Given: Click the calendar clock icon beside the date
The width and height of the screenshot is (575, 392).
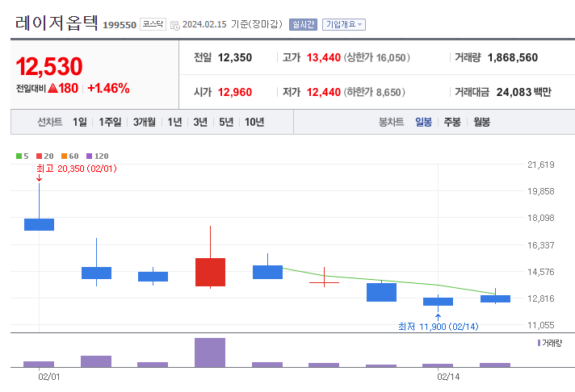Looking at the screenshot, I should [175, 25].
